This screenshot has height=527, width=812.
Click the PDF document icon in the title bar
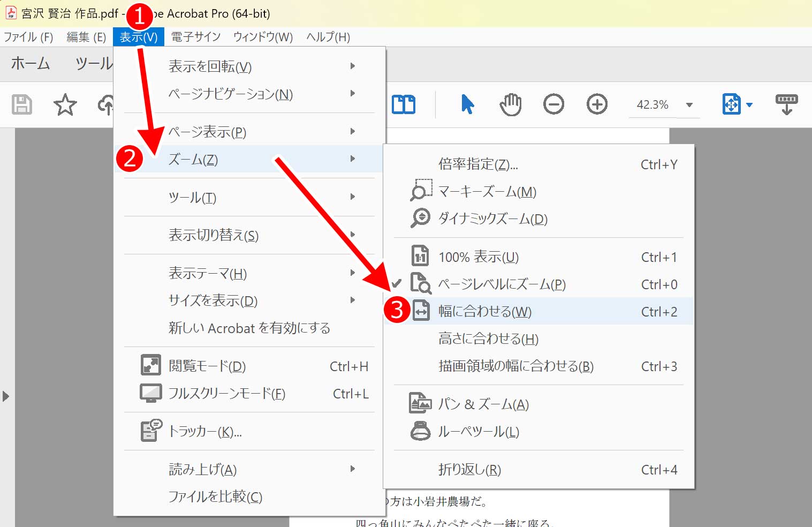pyautogui.click(x=10, y=13)
